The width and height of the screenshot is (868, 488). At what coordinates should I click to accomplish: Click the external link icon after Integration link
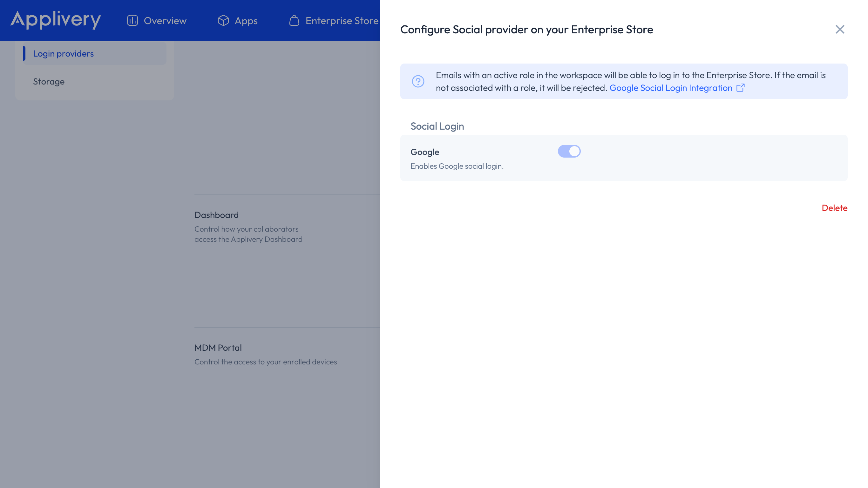pos(741,88)
